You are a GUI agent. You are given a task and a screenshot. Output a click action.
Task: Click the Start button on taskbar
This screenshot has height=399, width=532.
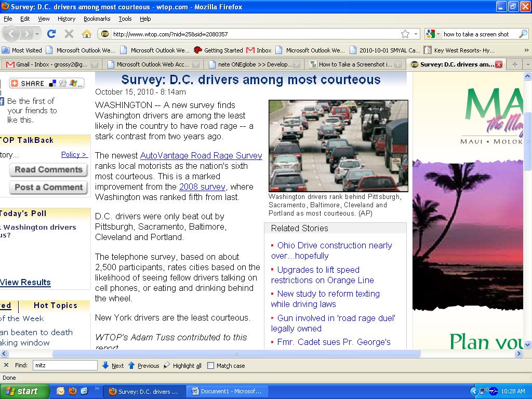click(x=24, y=391)
